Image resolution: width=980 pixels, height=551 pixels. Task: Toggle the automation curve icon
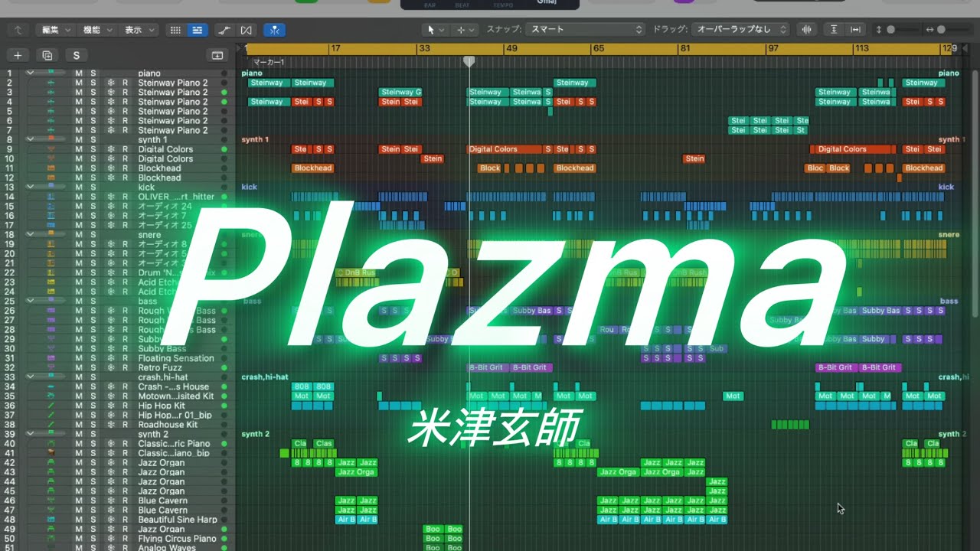coord(224,30)
